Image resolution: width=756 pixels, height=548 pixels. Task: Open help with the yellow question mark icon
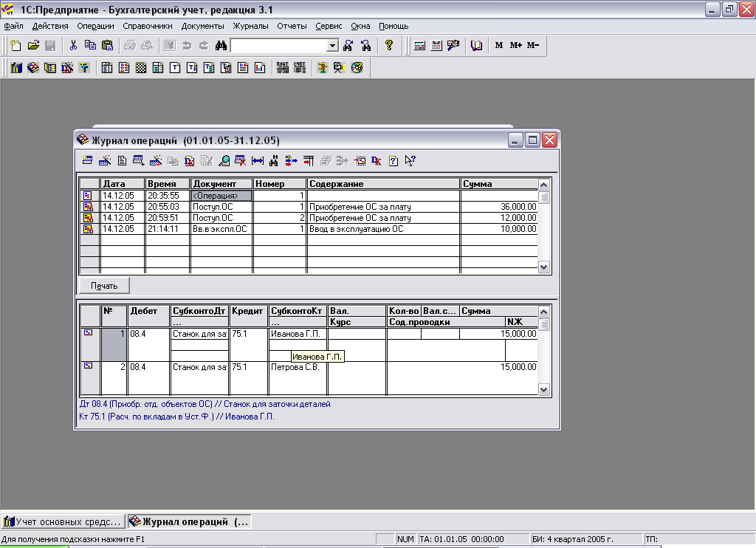tap(389, 45)
